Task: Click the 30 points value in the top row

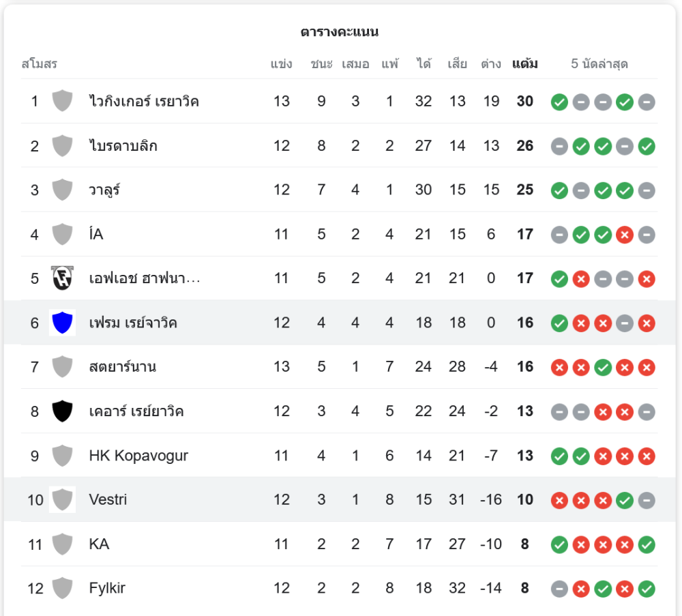Action: coord(524,102)
